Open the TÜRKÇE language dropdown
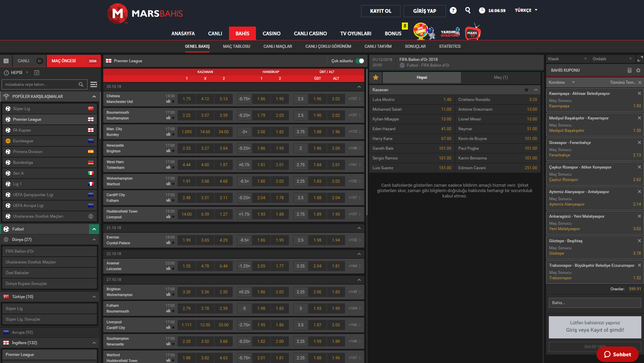 point(526,10)
